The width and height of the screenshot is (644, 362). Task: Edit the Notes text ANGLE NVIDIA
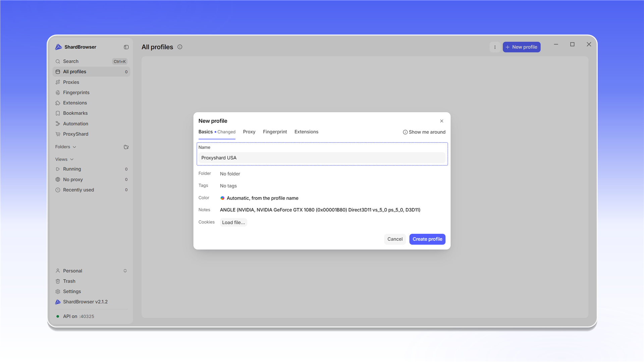320,210
